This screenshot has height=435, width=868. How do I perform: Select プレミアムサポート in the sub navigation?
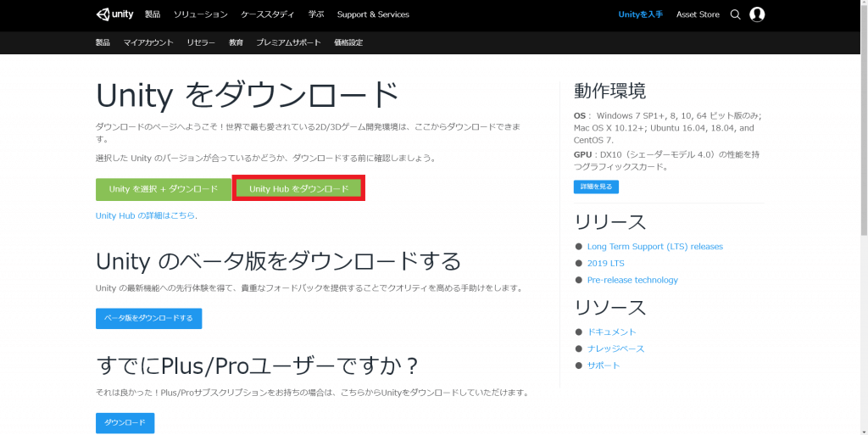(x=288, y=42)
